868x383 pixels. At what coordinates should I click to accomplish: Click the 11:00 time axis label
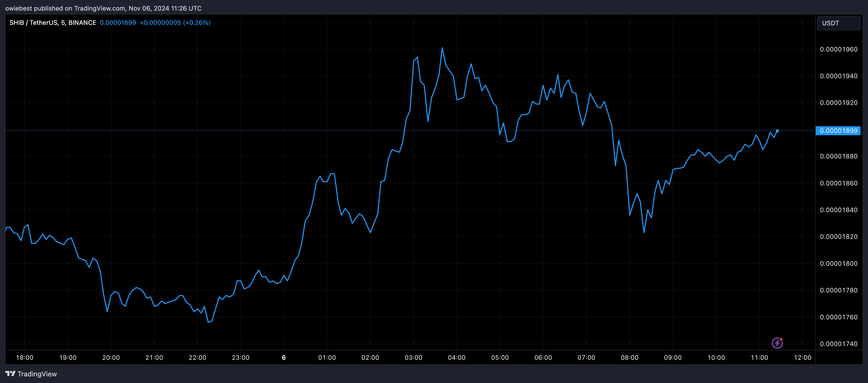[759, 357]
